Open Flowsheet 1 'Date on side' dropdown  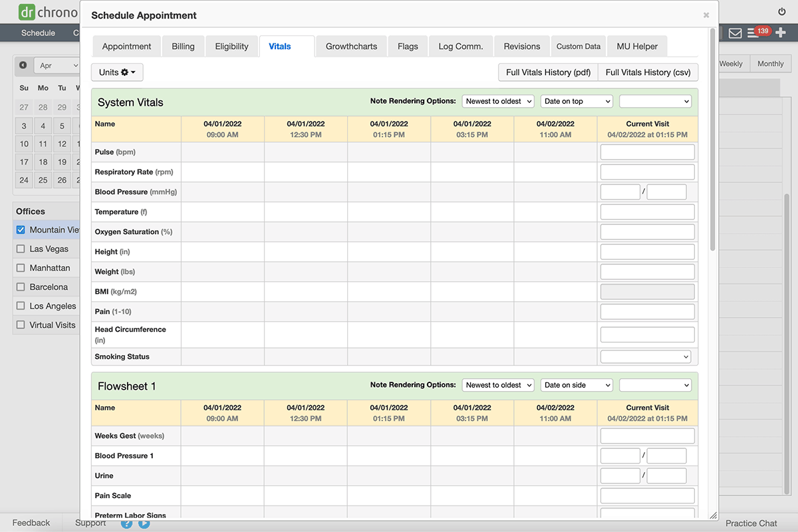577,385
